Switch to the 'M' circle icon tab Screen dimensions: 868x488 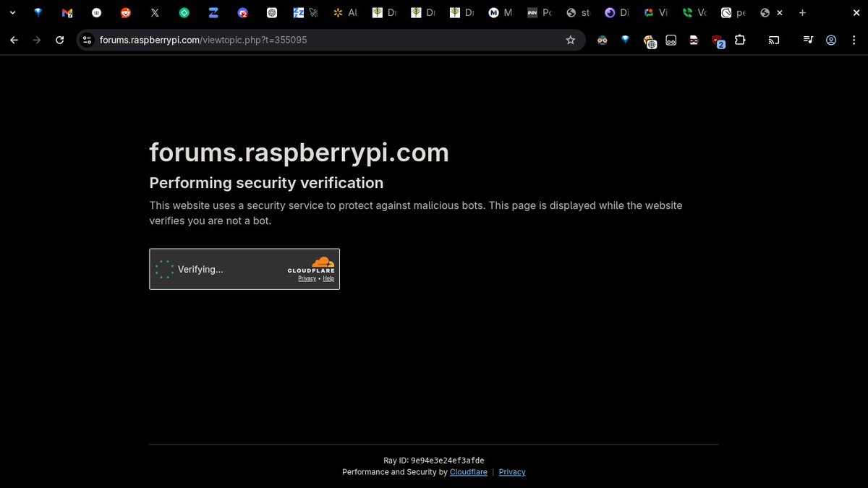point(501,13)
